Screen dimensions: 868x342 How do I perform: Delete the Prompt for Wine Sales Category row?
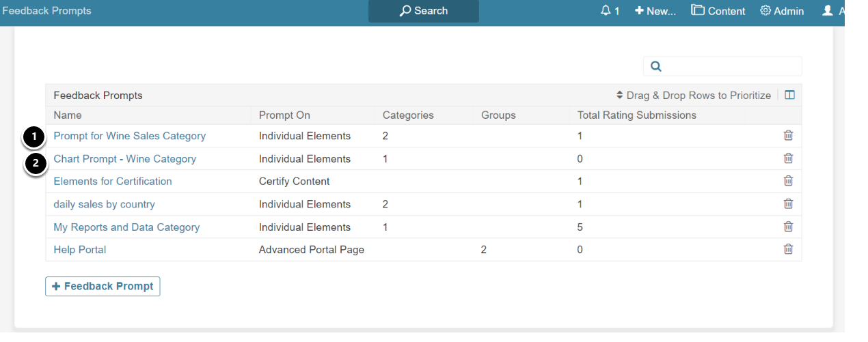[x=788, y=136]
